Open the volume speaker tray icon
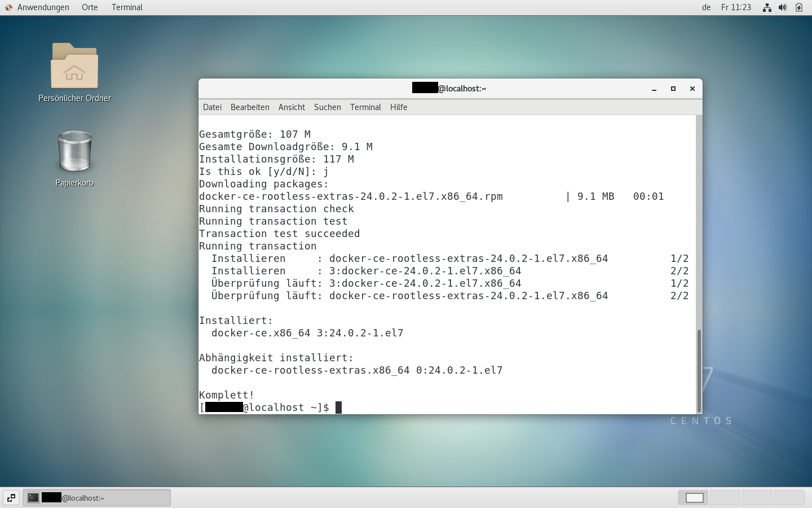 click(x=783, y=7)
